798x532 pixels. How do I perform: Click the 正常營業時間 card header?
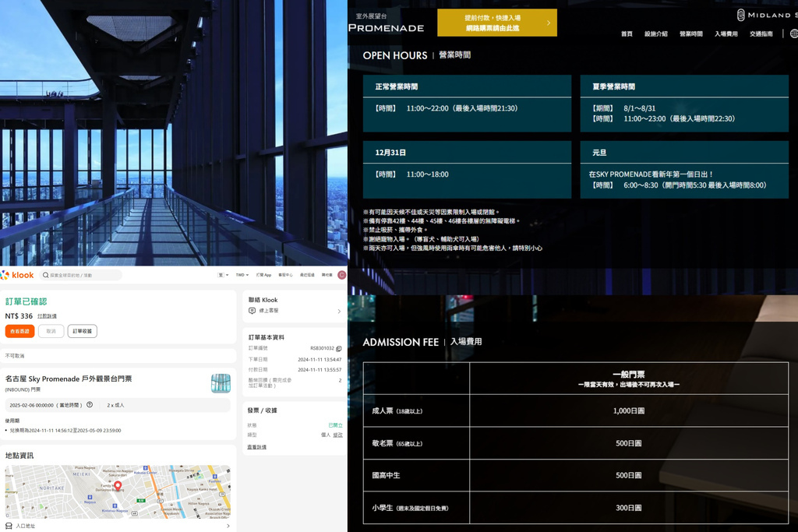[x=468, y=86]
